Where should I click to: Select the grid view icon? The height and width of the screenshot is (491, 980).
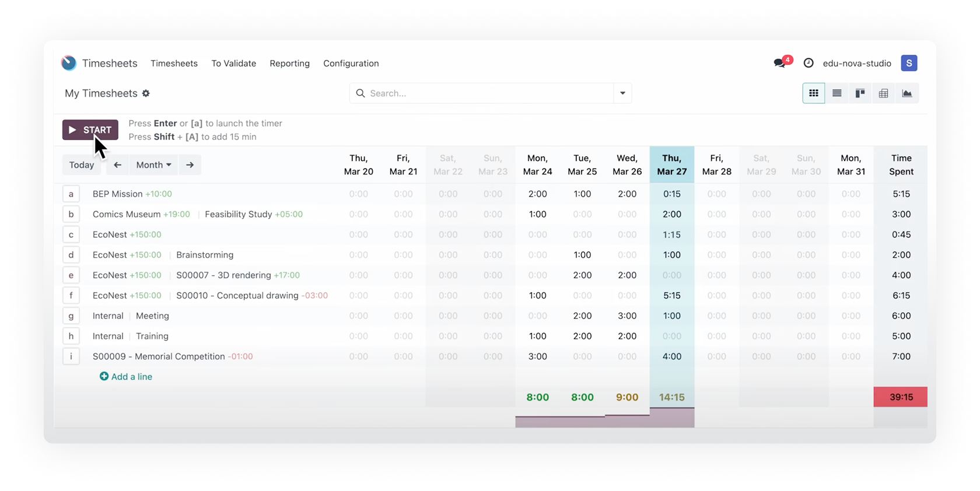click(x=813, y=93)
